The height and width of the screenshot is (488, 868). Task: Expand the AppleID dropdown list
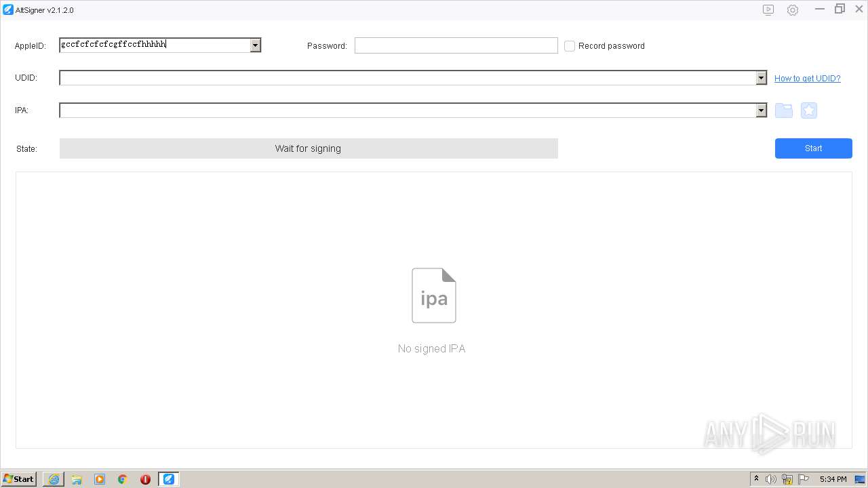pyautogui.click(x=256, y=45)
